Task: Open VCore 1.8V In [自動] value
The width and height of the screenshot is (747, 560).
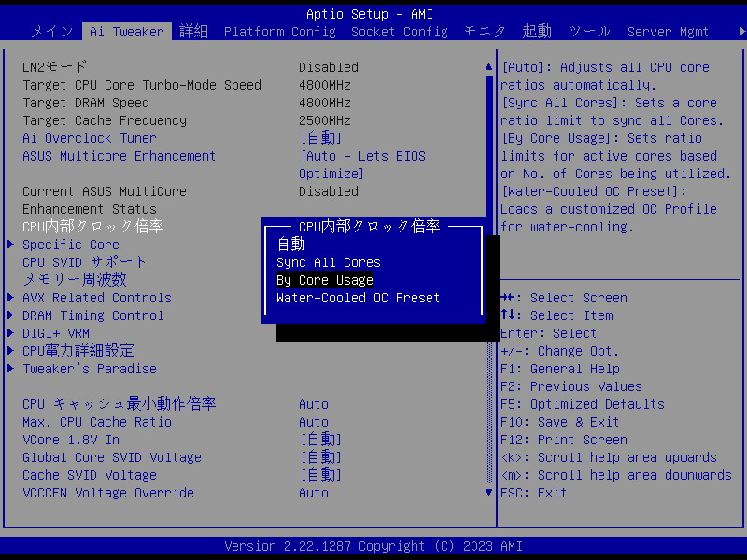Action: pyautogui.click(x=320, y=440)
